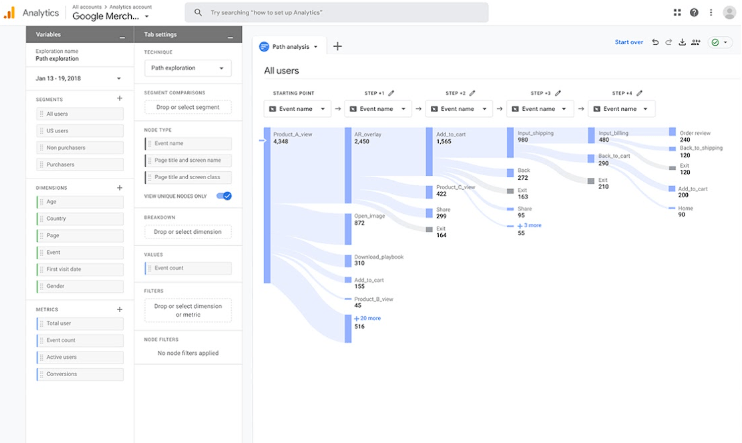Image resolution: width=742 pixels, height=443 pixels.
Task: Minimize the Variables panel
Action: (x=122, y=35)
